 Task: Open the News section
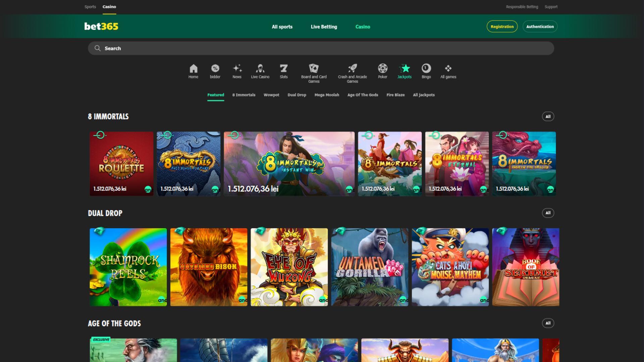click(237, 71)
